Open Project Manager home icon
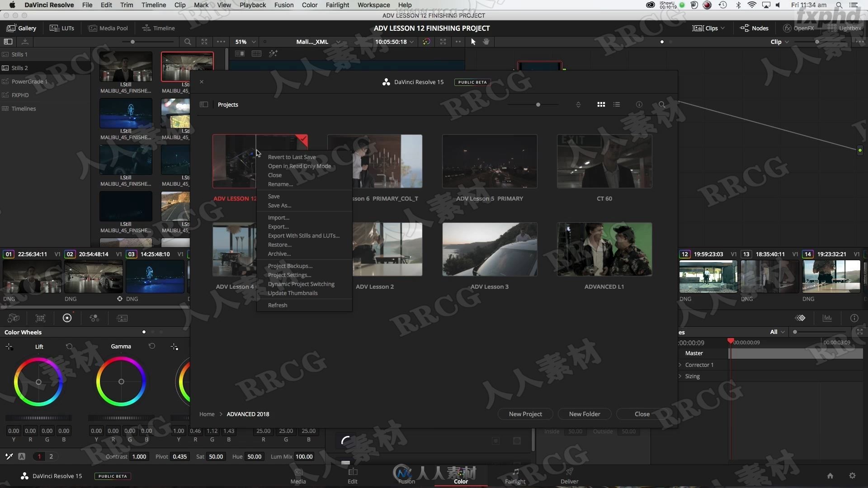868x488 pixels. pyautogui.click(x=830, y=476)
